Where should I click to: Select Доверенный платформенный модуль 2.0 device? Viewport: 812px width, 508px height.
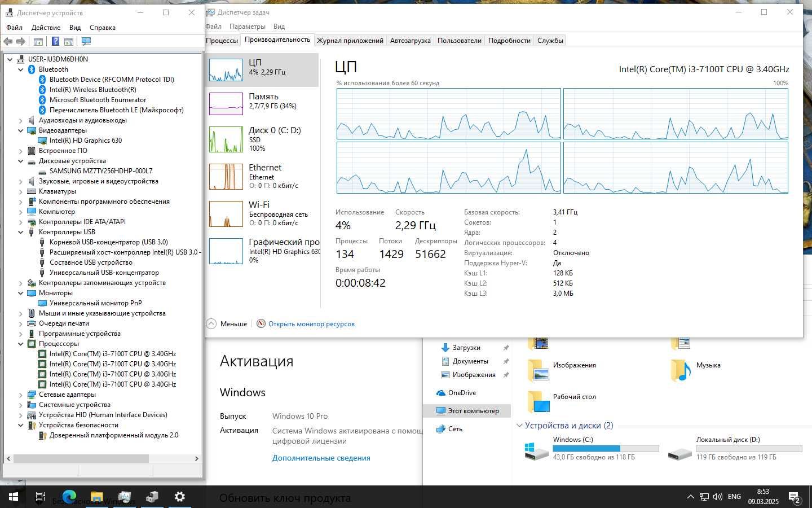click(x=113, y=435)
